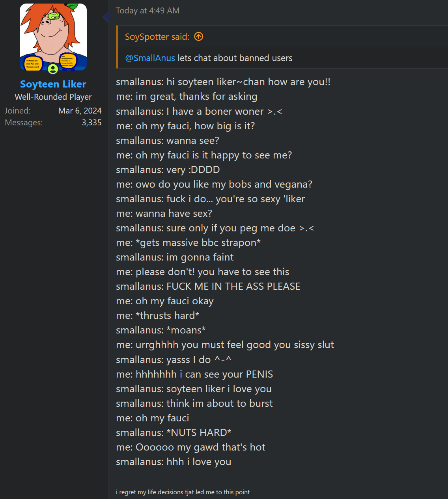Viewport: 448px width, 499px height.
Task: Open the SoySpotter said quote attribution
Action: (157, 37)
